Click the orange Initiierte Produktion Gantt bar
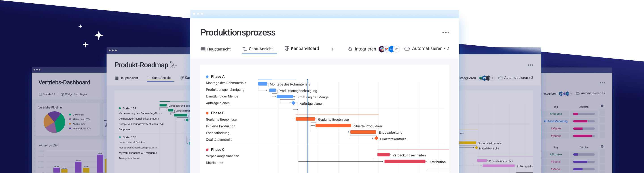The height and width of the screenshot is (173, 644). (x=333, y=125)
